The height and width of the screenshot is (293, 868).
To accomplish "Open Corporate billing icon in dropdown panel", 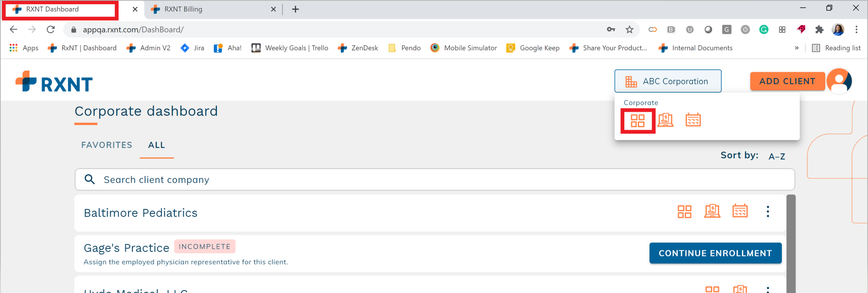I will click(x=665, y=120).
